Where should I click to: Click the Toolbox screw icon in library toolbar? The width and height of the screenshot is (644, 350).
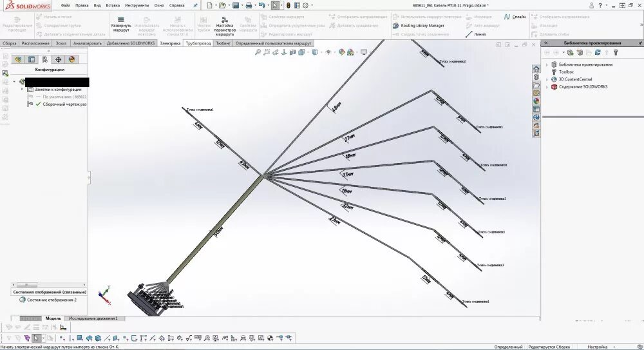[x=615, y=52]
